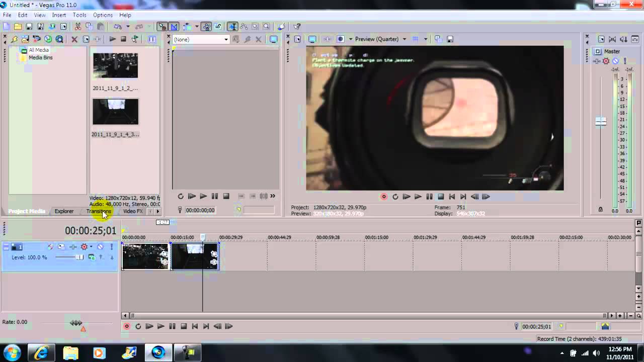Toggle Lock Envelopes to Events button
The width and height of the screenshot is (644, 362).
point(206,27)
